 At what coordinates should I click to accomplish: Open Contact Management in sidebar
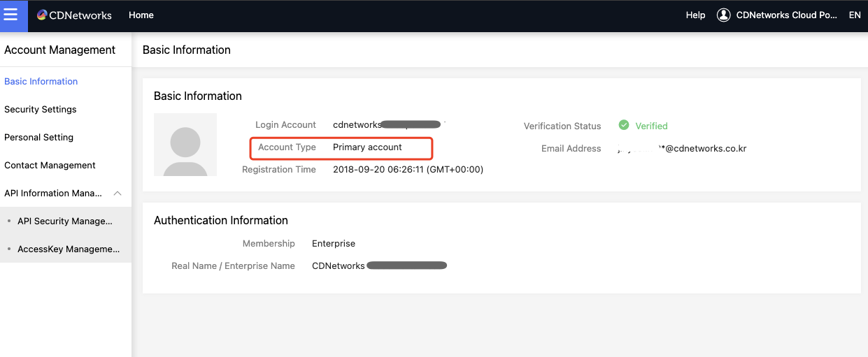tap(50, 166)
